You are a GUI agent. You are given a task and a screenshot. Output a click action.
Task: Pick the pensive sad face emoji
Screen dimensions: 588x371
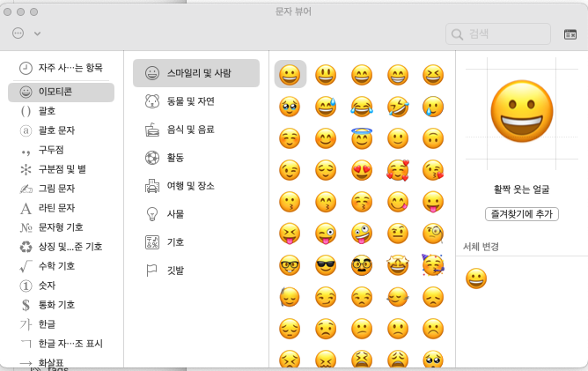[x=290, y=329]
